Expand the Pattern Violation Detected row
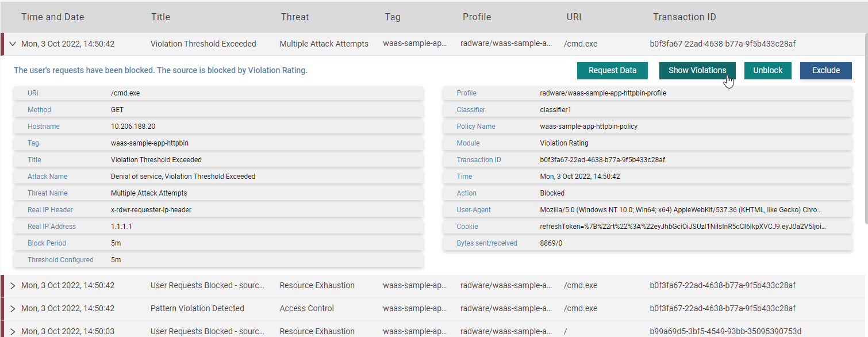The height and width of the screenshot is (337, 868). [x=13, y=308]
